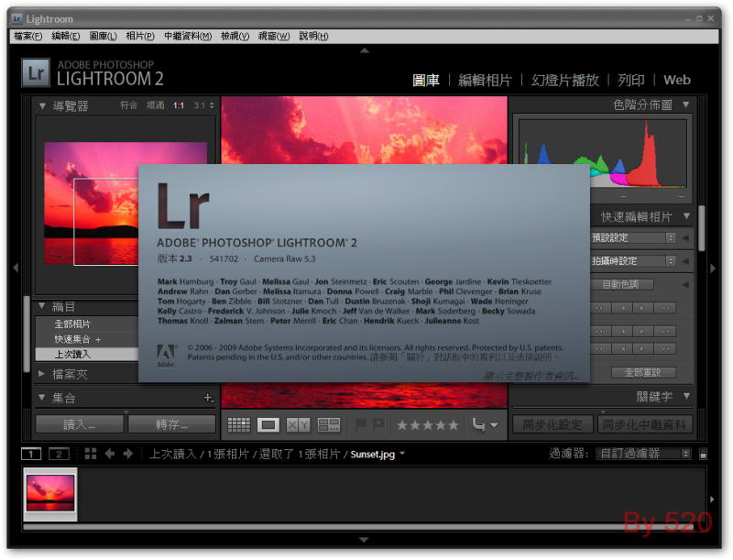Go forward using filmstrip right arrow
The width and height of the screenshot is (733, 560).
point(130,454)
